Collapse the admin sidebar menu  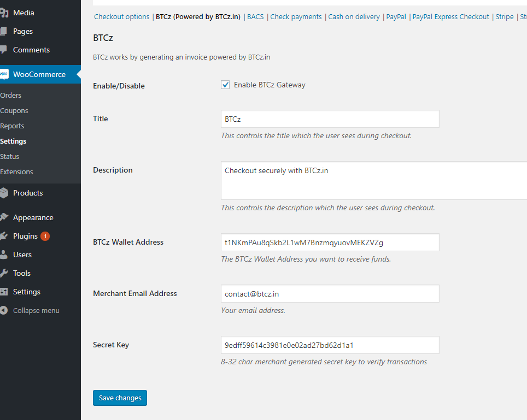click(x=30, y=311)
